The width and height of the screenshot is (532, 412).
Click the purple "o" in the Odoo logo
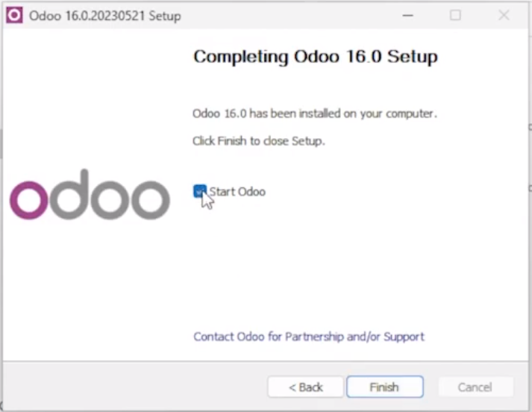29,199
